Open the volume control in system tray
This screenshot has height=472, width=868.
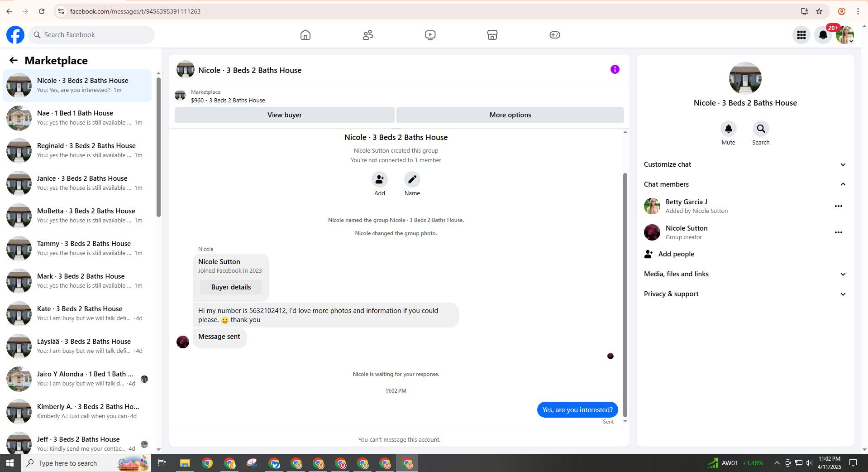[809, 463]
